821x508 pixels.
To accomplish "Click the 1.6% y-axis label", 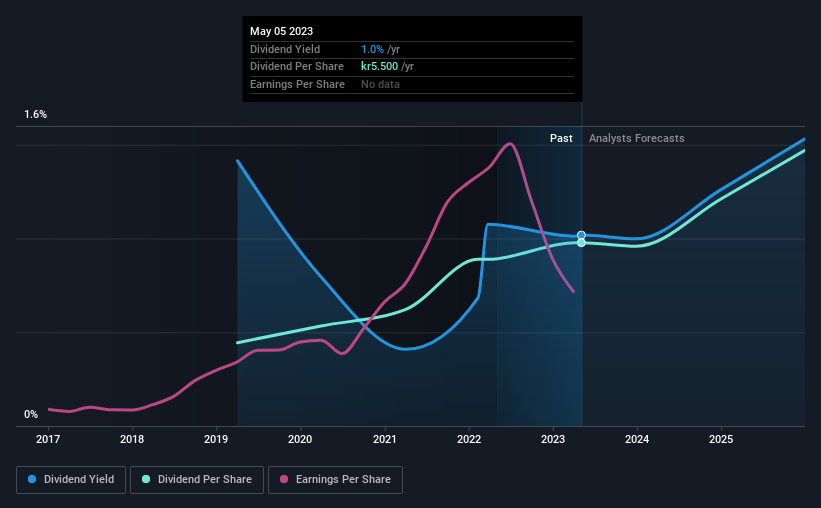I will click(x=36, y=114).
